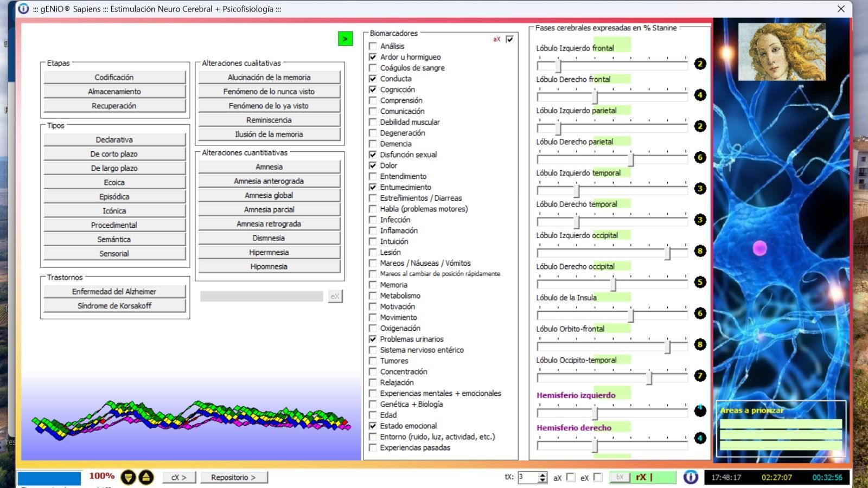
Task: Click the Alucinación de la memoria button
Action: coord(269,77)
